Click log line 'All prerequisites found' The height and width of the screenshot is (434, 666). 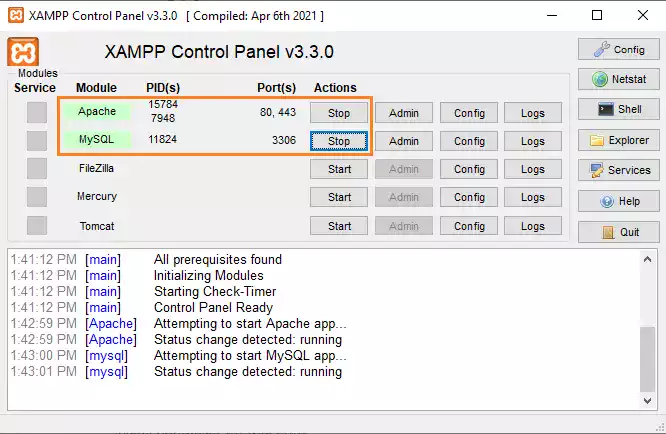tap(218, 259)
